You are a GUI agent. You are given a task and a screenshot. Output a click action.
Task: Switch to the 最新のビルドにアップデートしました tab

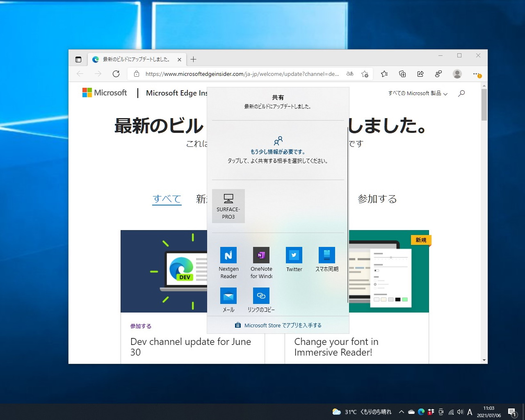pos(135,59)
